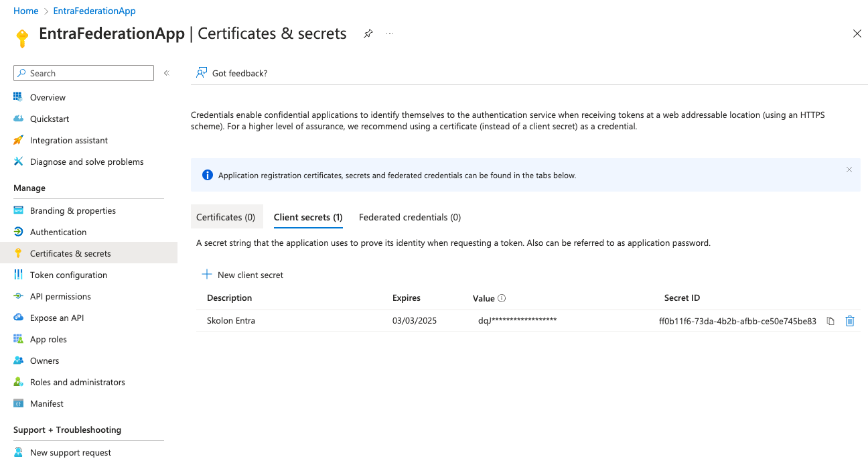
Task: Switch to the Federated credentials tab
Action: pyautogui.click(x=409, y=216)
